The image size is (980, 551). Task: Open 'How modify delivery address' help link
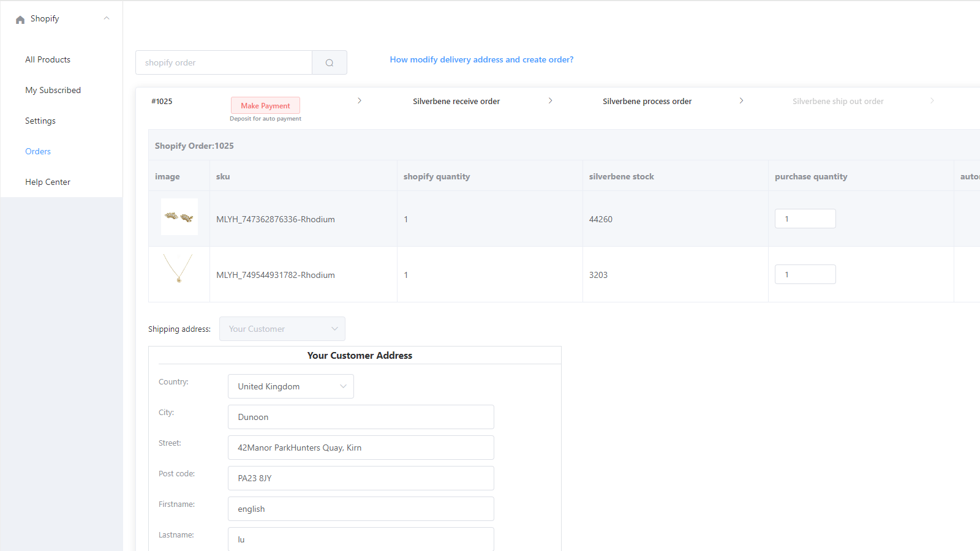pos(481,59)
